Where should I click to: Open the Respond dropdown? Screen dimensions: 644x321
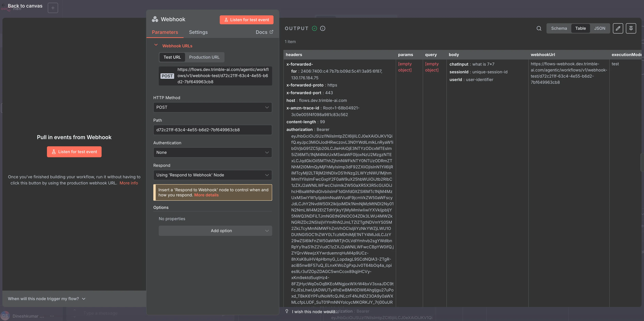pos(213,175)
